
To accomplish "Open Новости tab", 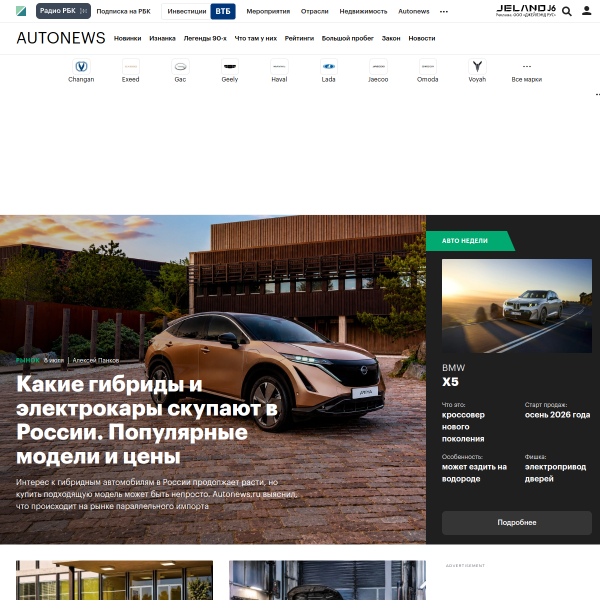I will 422,38.
